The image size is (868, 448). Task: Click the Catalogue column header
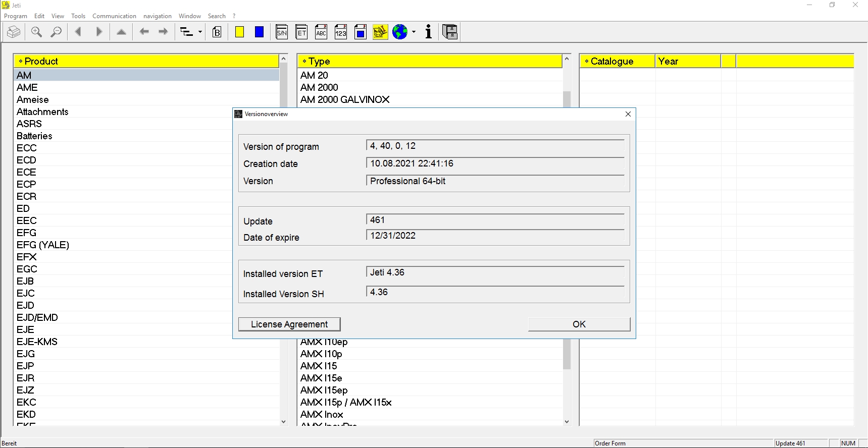tap(618, 61)
